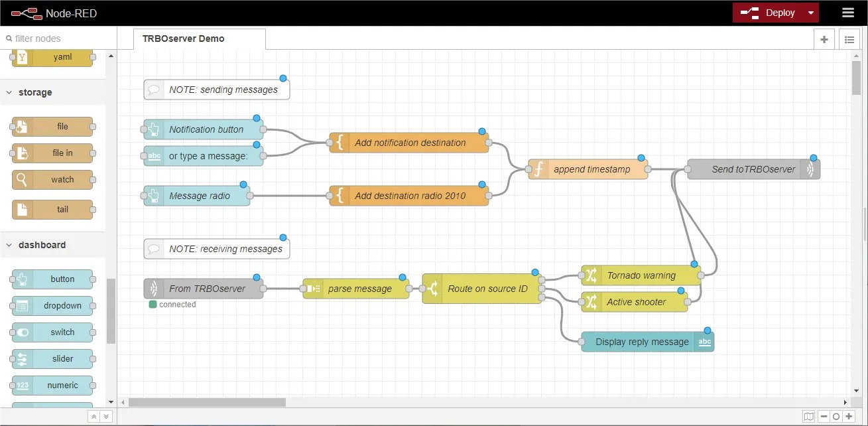Click output port of parse message node
The image size is (868, 426).
coord(409,289)
